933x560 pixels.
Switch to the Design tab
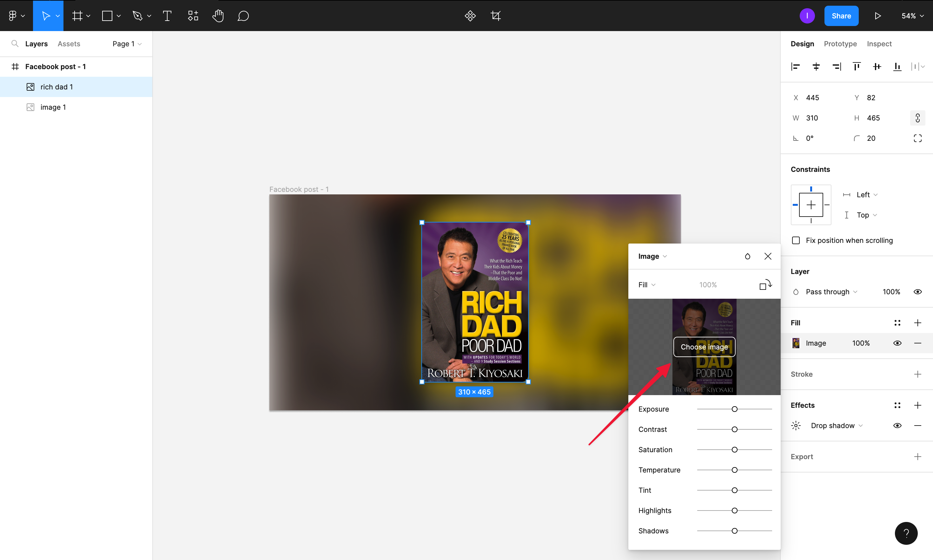pos(802,44)
